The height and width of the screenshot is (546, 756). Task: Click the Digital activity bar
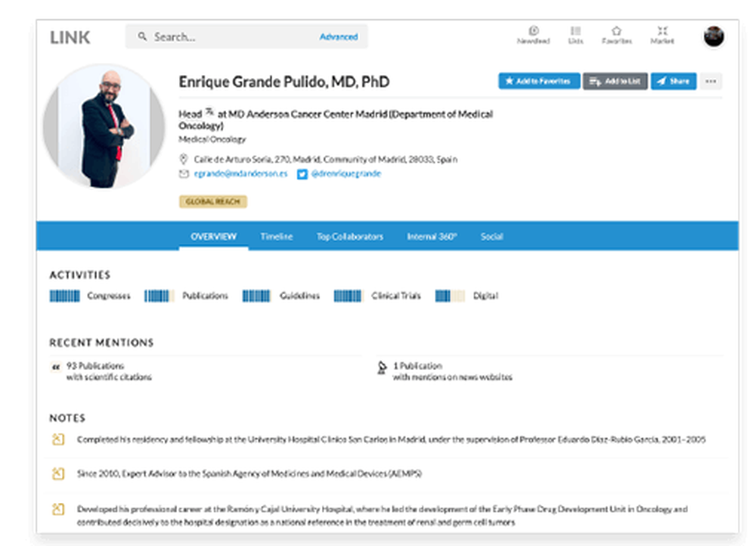pos(450,296)
